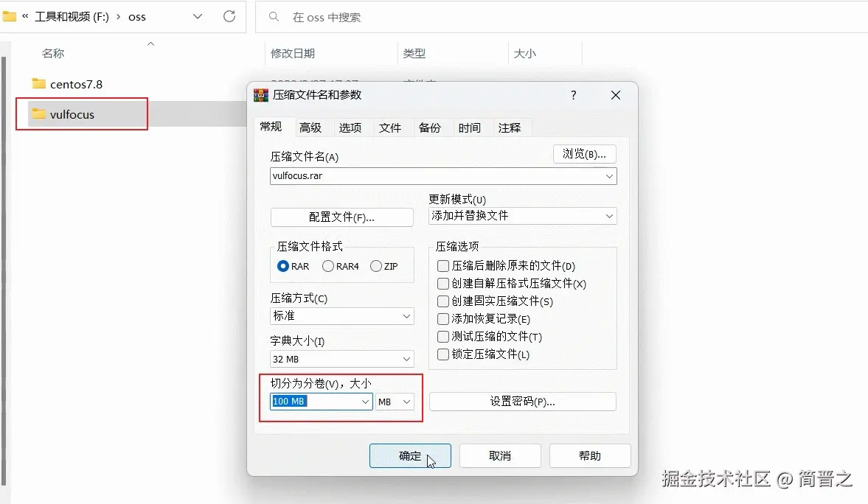This screenshot has width=868, height=504.
Task: Switch to the 高级 tab
Action: click(311, 127)
